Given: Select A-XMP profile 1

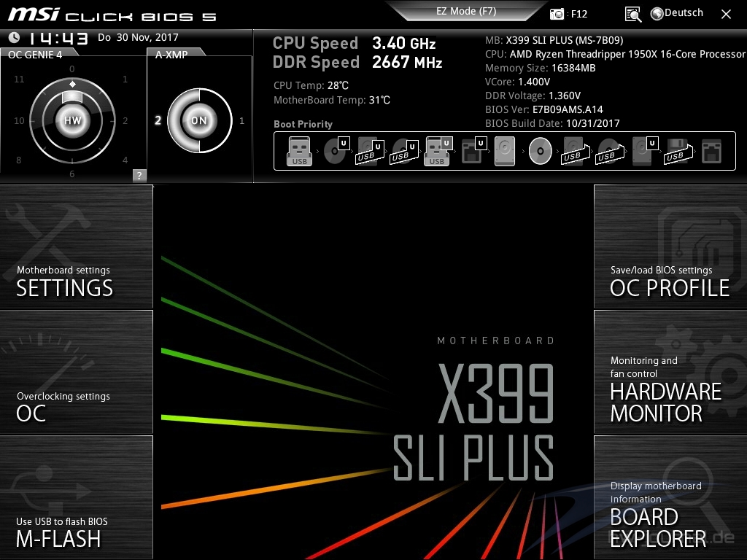Looking at the screenshot, I should point(242,120).
